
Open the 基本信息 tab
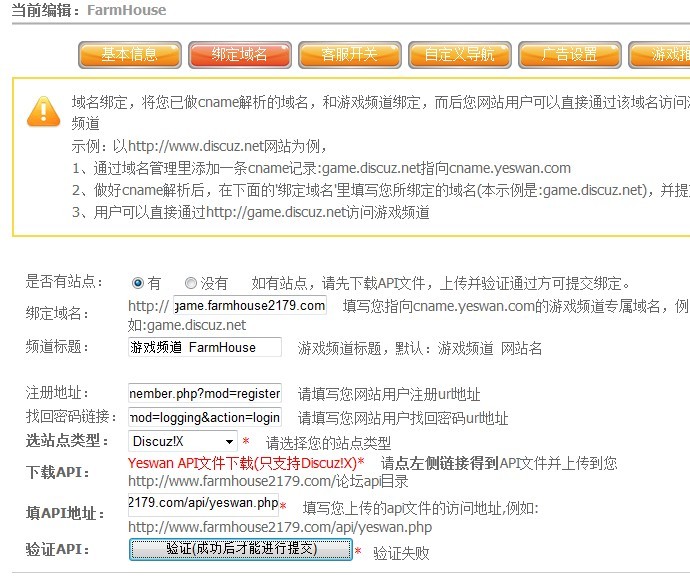click(130, 55)
